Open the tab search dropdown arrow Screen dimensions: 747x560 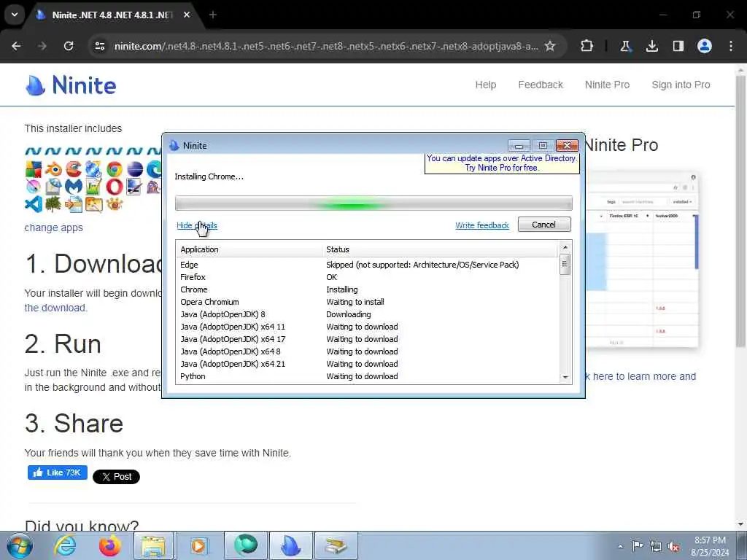click(15, 15)
